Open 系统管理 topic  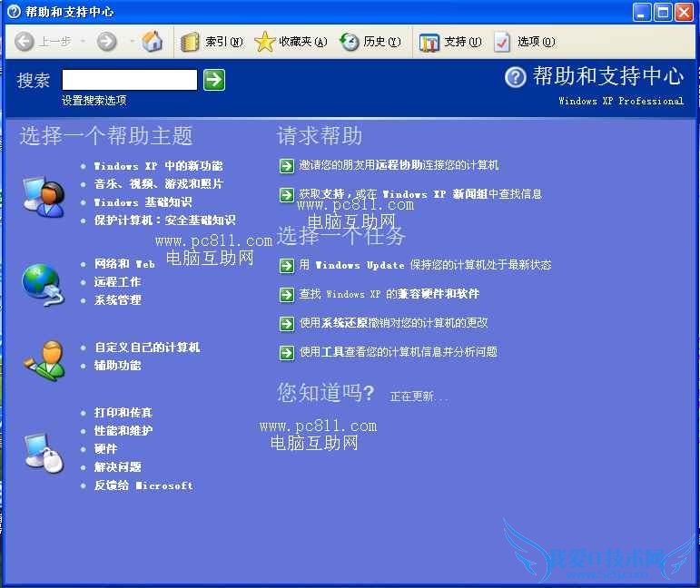coord(117,299)
